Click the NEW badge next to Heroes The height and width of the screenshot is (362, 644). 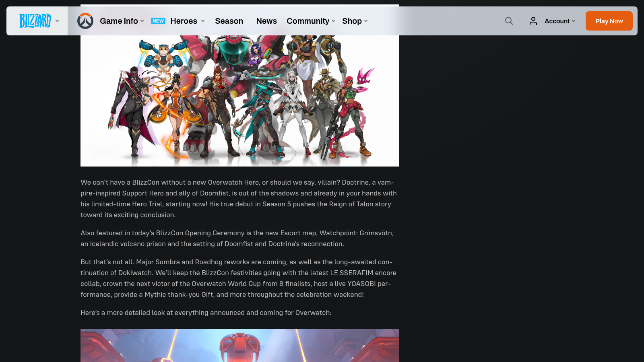tap(158, 21)
